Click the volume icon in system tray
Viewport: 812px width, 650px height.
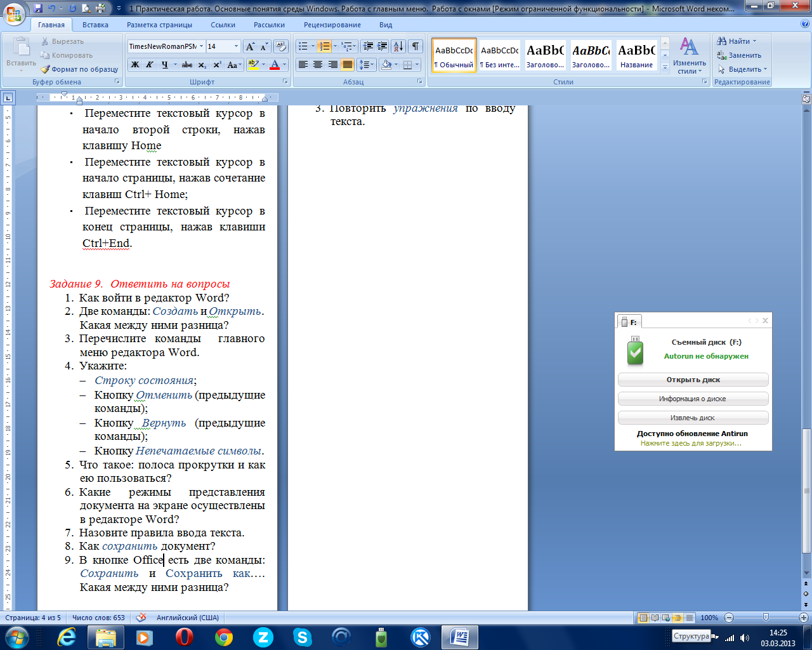[744, 638]
